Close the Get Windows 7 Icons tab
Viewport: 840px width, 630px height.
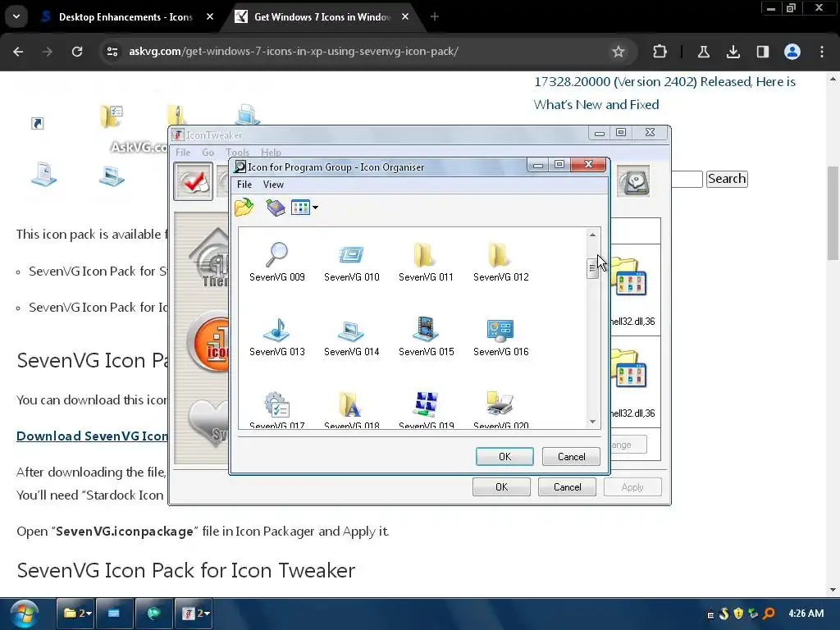coord(405,16)
